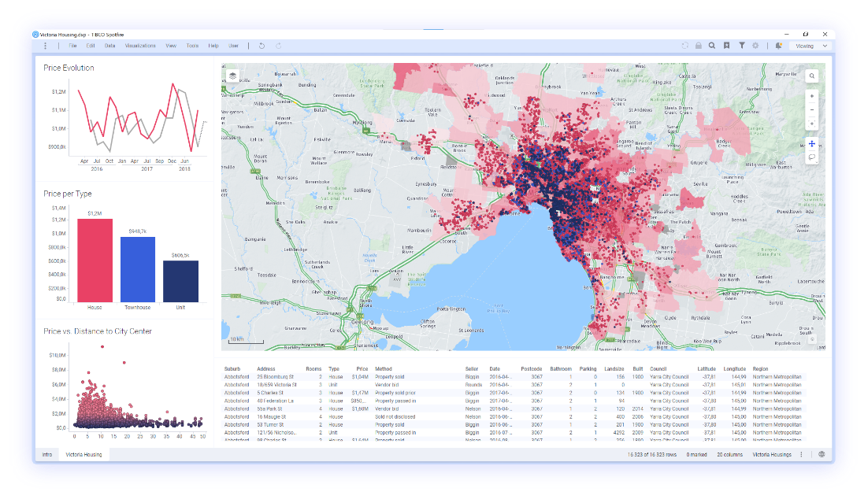Click the $1,2M label above House bar
This screenshot has width=868, height=499.
[x=95, y=213]
